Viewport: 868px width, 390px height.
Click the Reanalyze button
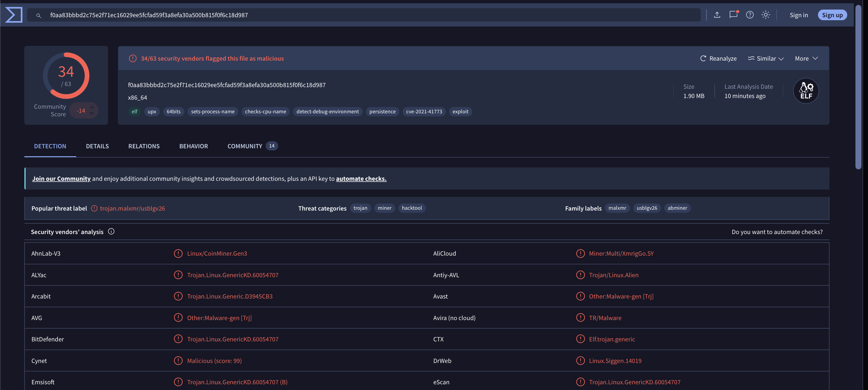tap(718, 58)
